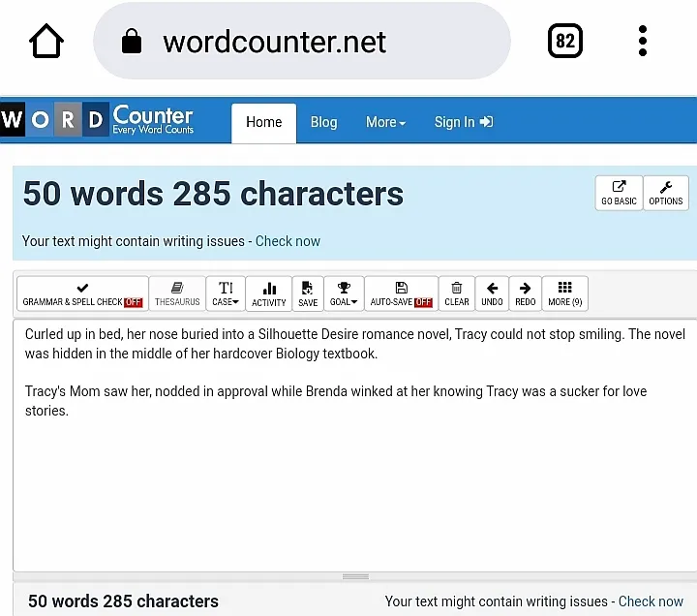Tap the browser home icon
The image size is (697, 616).
[46, 42]
